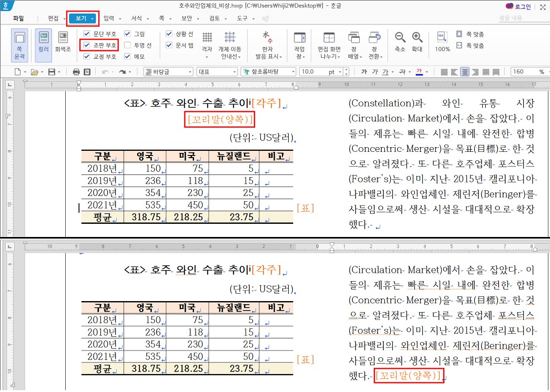Open 창 배열 window arrange options
Viewport: 550px width, 392px height.
pyautogui.click(x=354, y=46)
